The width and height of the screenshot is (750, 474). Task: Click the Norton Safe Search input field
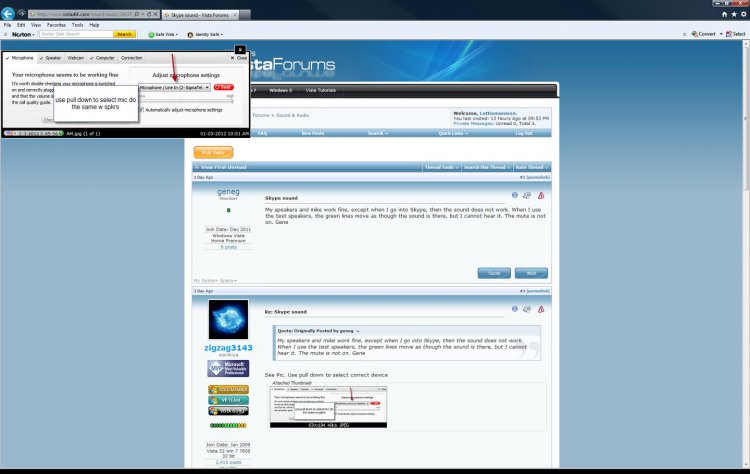77,34
